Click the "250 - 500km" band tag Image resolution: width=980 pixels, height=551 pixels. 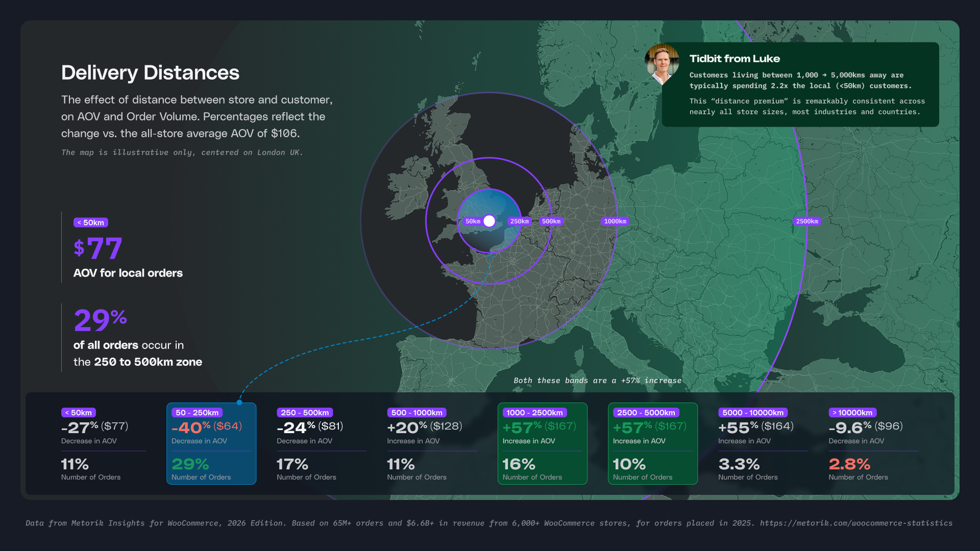(x=305, y=413)
